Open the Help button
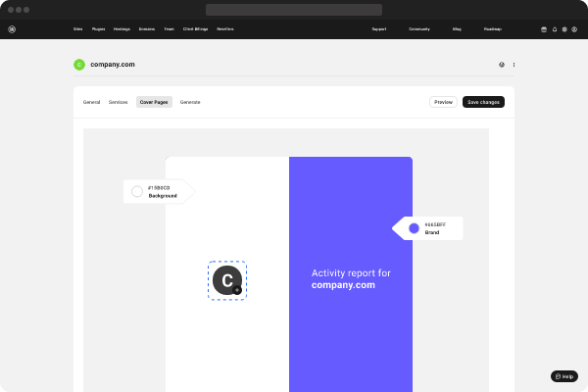This screenshot has width=588, height=392. [563, 376]
